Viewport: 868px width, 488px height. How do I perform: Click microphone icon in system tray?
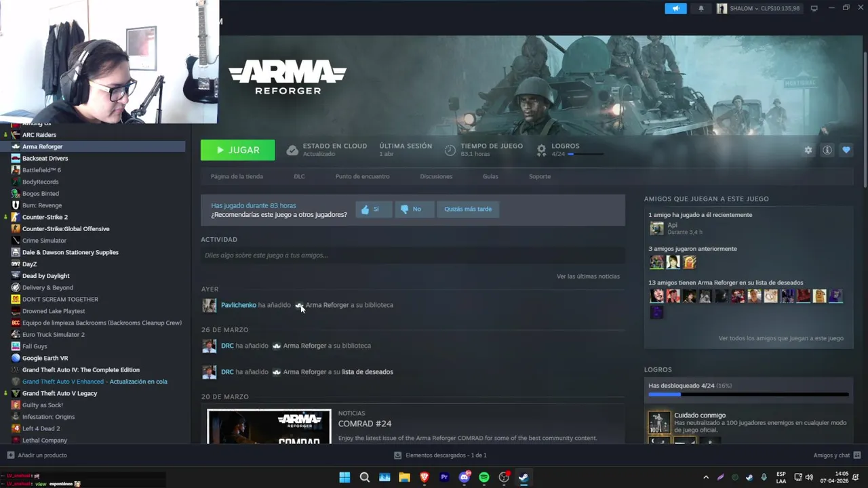coord(764,477)
